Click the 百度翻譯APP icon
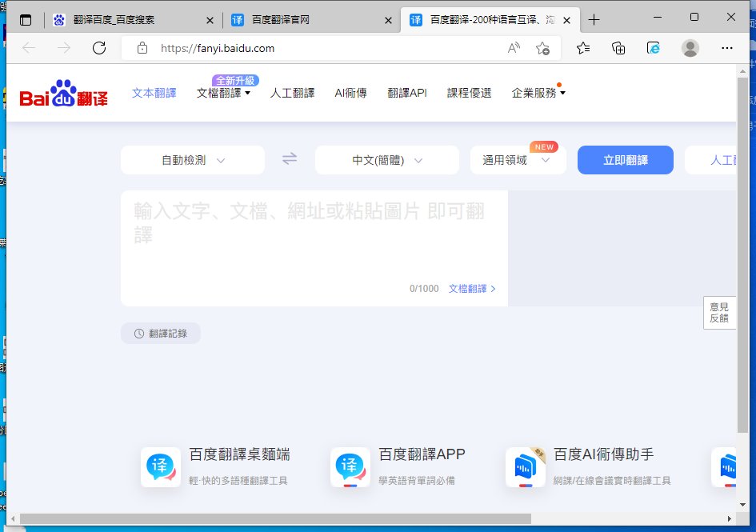 coord(350,467)
